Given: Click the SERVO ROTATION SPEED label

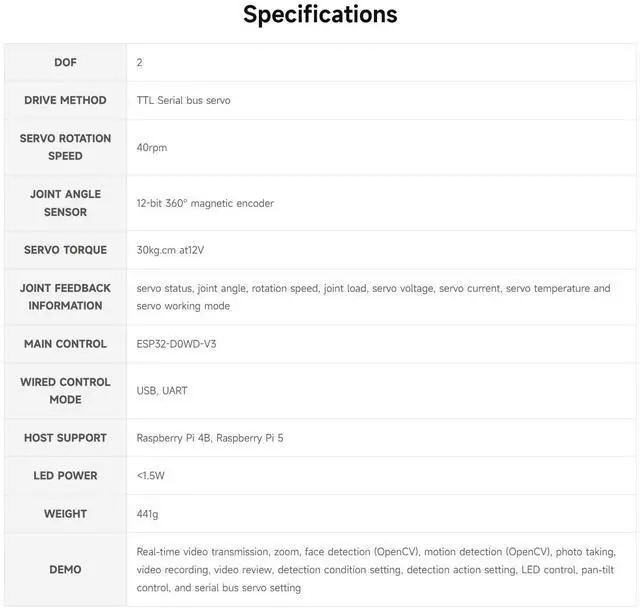Looking at the screenshot, I should pos(65,147).
